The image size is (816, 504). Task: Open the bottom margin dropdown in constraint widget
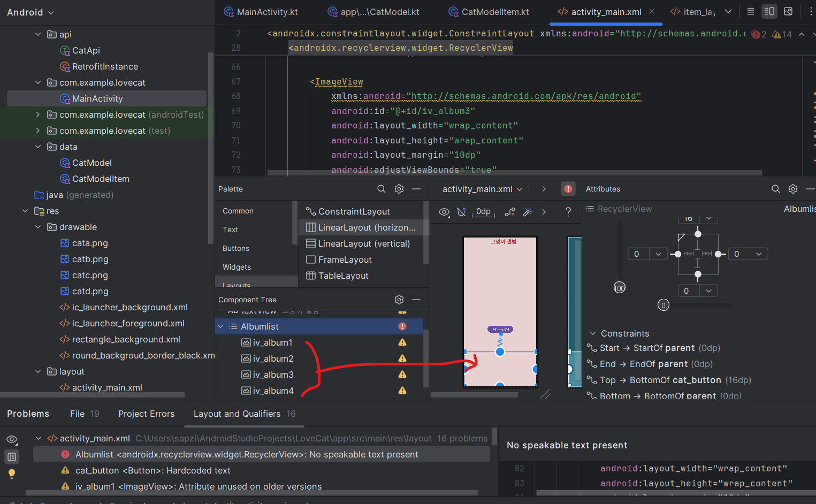click(708, 291)
